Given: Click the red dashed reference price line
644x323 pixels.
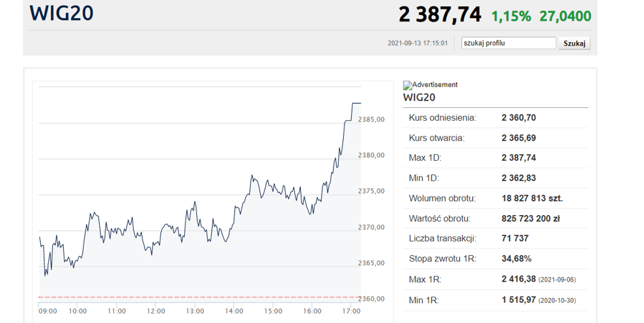Looking at the screenshot, I should pos(200,297).
